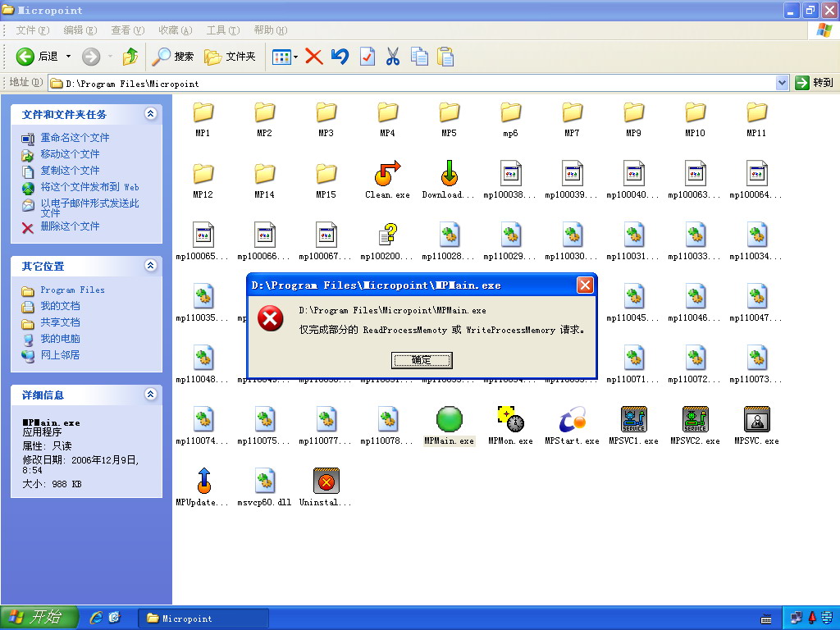Click the 复制这个文件 link
840x630 pixels.
pos(70,171)
